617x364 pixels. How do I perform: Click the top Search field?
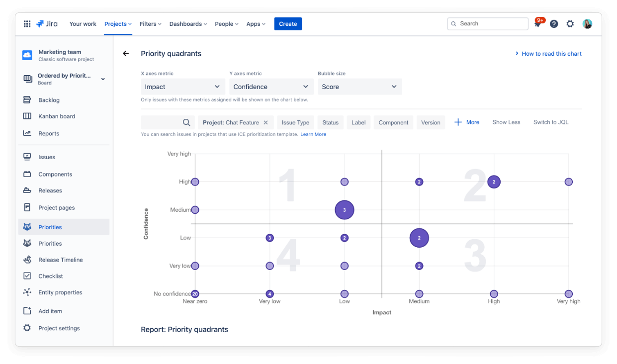click(x=488, y=24)
